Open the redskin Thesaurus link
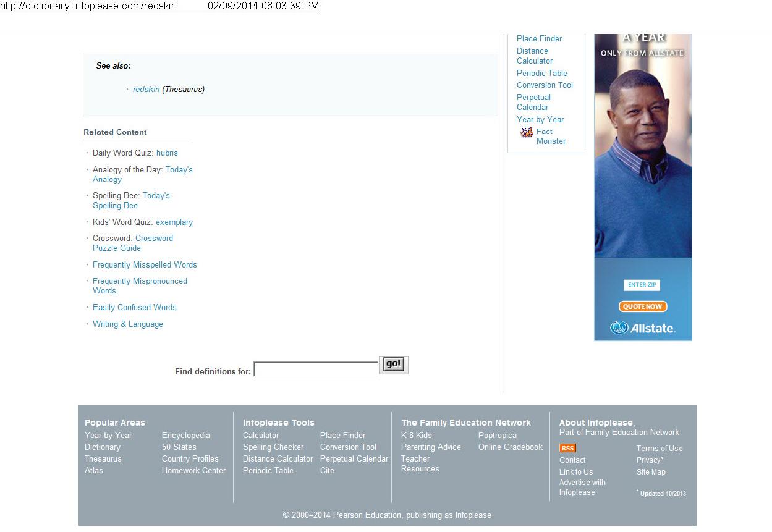Screen dimensions: 772x532 click(146, 90)
